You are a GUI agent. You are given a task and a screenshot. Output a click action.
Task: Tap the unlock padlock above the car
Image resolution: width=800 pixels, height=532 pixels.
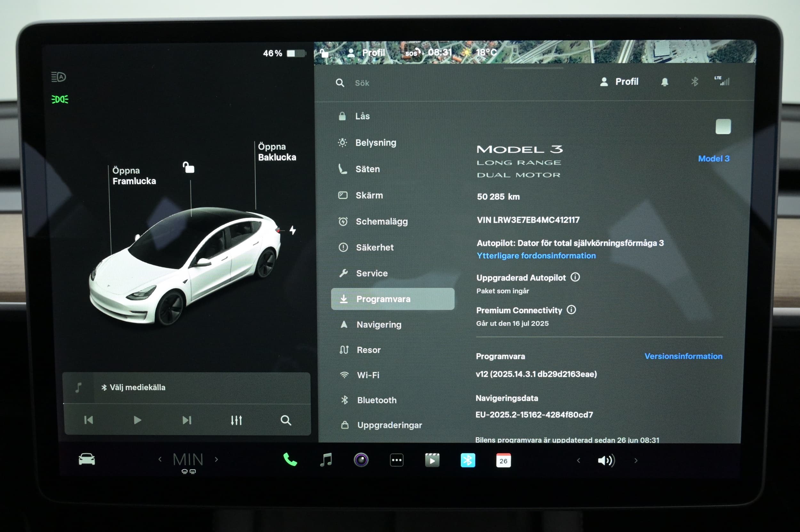(189, 167)
